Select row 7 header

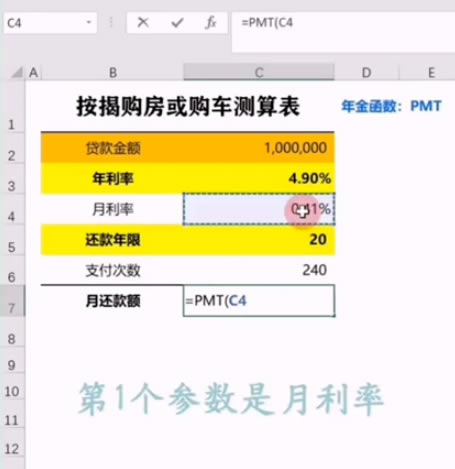(x=12, y=301)
